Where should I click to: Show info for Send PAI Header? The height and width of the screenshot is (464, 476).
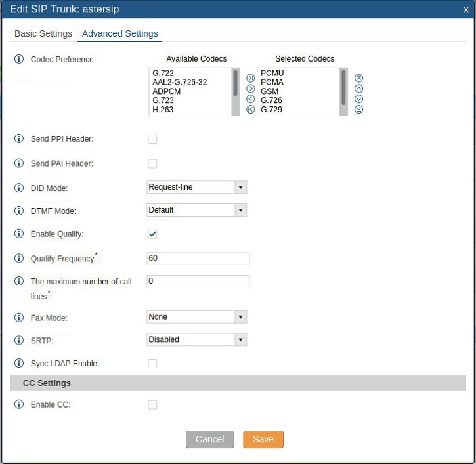[19, 163]
